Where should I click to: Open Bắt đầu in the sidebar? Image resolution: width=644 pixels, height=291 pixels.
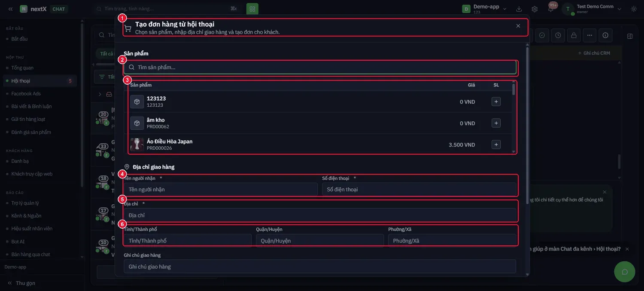coord(19,39)
